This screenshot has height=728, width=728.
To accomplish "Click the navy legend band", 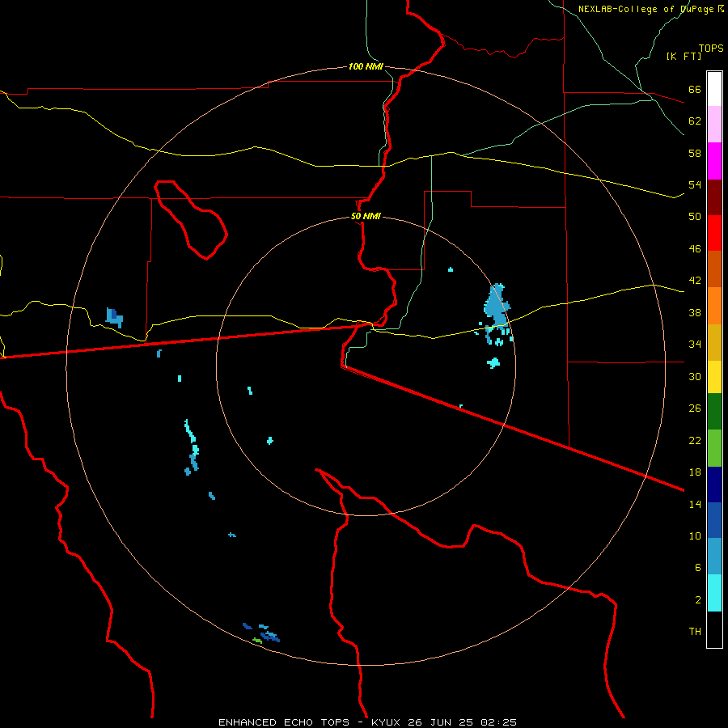I will point(714,485).
